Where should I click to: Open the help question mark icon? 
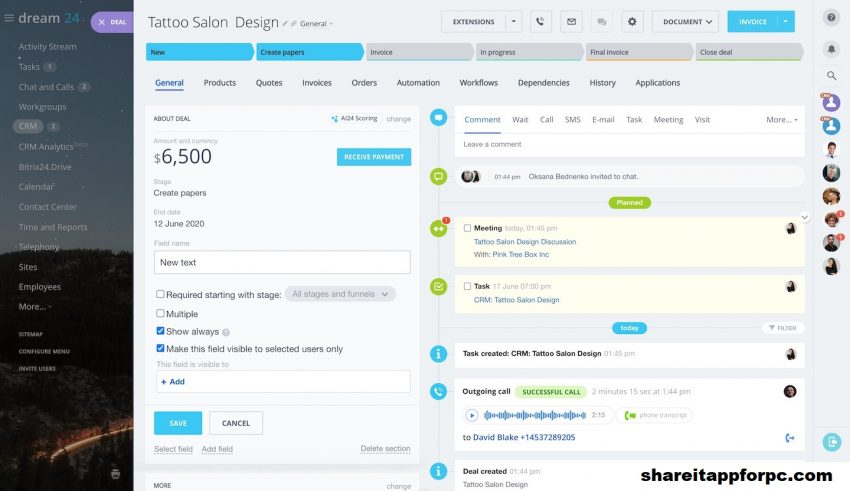click(831, 18)
